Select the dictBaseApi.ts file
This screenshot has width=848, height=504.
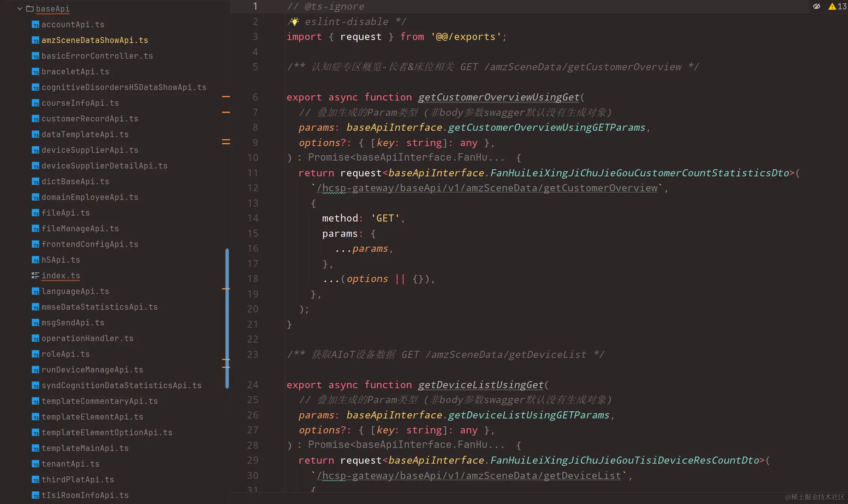pyautogui.click(x=75, y=181)
